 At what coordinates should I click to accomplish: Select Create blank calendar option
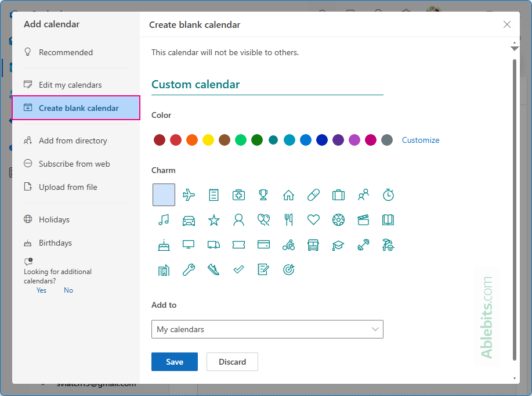pos(76,108)
